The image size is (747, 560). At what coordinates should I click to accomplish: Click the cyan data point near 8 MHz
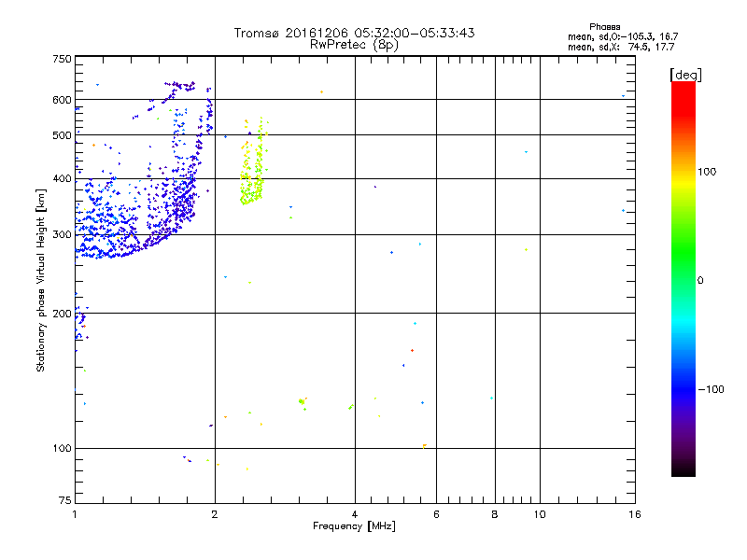491,399
